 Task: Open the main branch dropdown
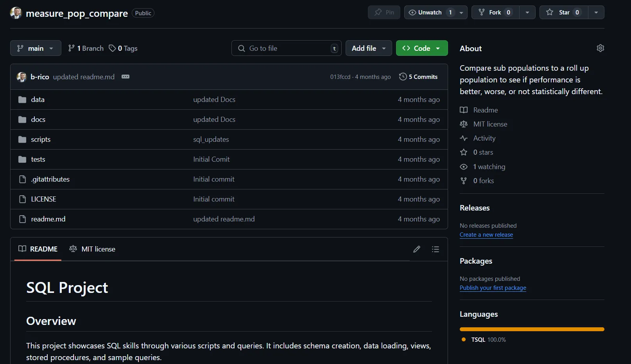[x=36, y=48]
